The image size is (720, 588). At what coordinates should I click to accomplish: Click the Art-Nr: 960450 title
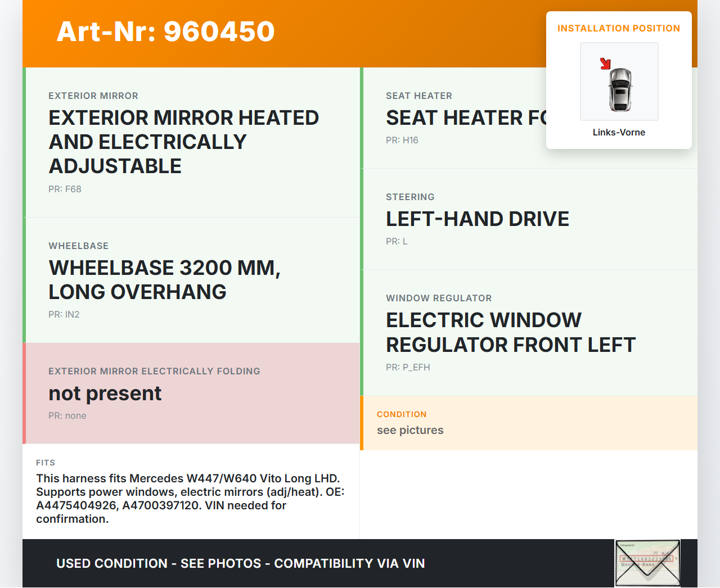(165, 31)
